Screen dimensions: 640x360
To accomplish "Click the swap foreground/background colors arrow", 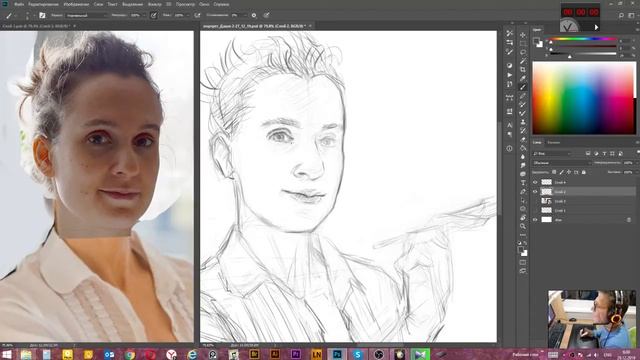I will coord(525,243).
